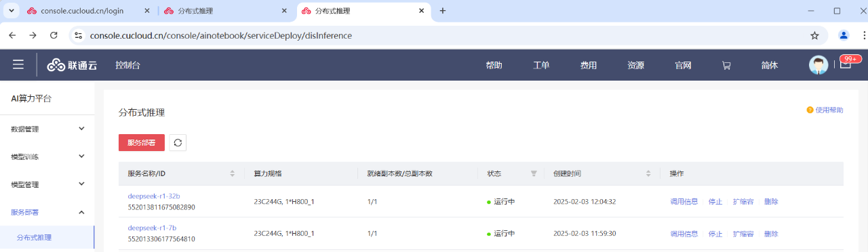This screenshot has height=252, width=868.
Task: Close the active 分布式推理 tab
Action: pos(421,11)
